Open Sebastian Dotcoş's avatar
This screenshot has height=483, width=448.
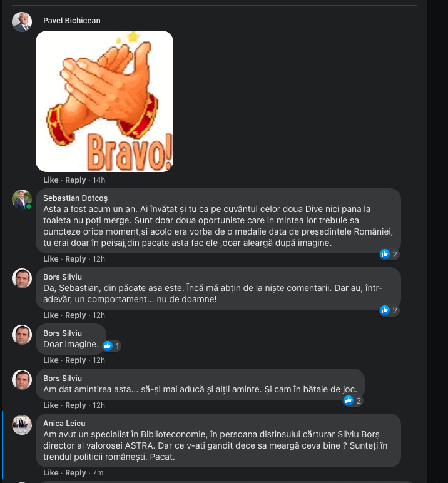pyautogui.click(x=22, y=200)
